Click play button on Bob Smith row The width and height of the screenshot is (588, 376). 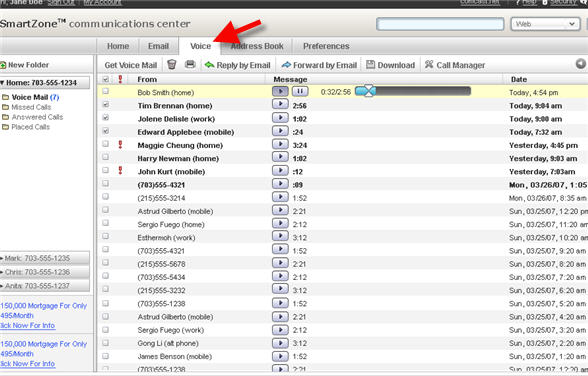[x=280, y=91]
